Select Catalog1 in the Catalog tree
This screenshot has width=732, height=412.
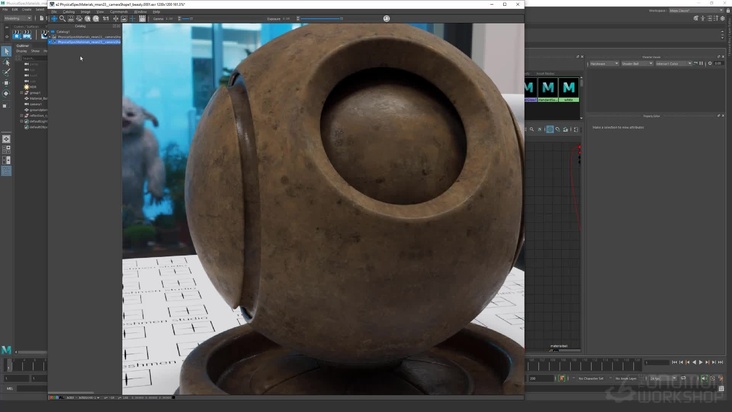coord(63,32)
